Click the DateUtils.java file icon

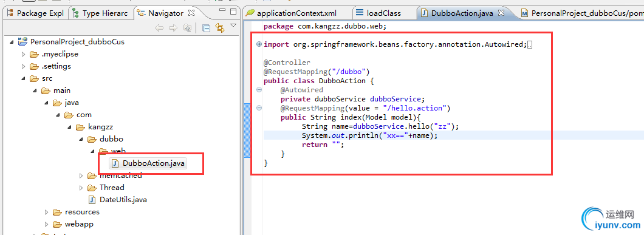point(92,200)
